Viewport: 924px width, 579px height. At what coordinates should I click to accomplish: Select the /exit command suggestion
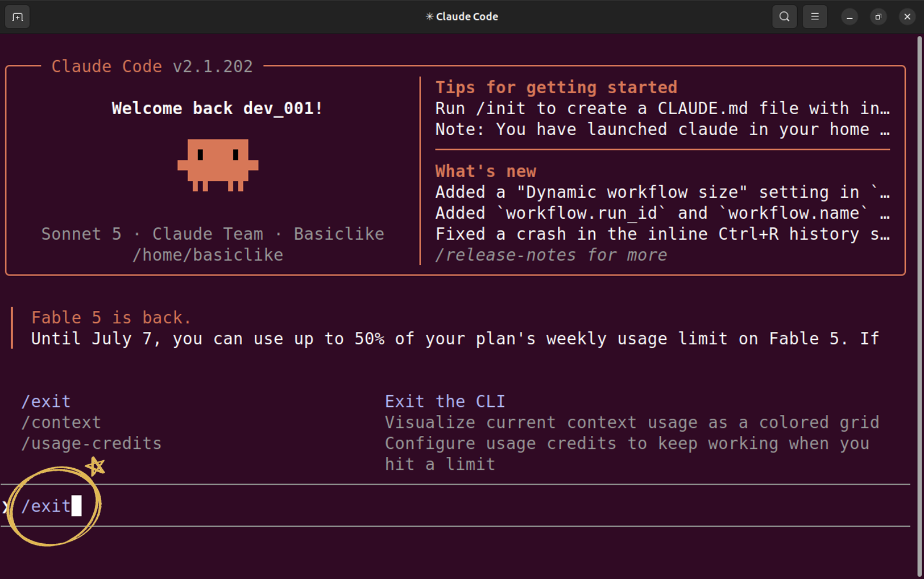coord(46,401)
